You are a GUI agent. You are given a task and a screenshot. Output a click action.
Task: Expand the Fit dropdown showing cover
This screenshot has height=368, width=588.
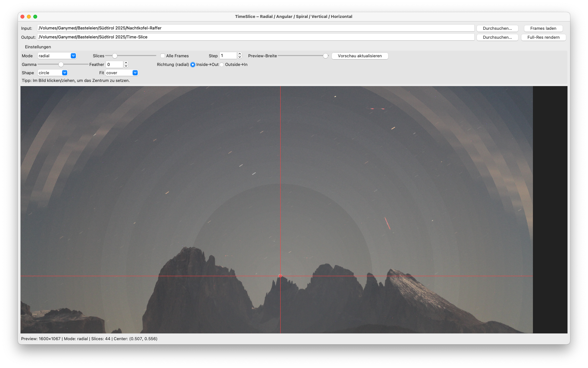[122, 73]
